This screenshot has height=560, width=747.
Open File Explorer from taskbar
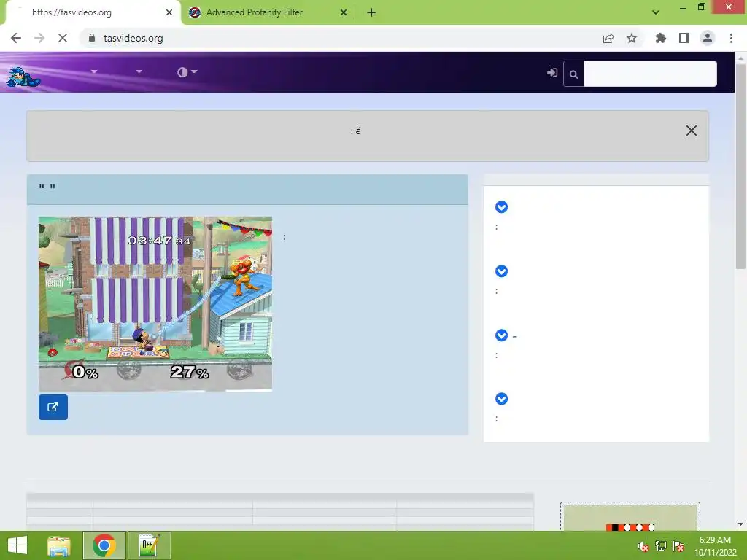(x=59, y=545)
